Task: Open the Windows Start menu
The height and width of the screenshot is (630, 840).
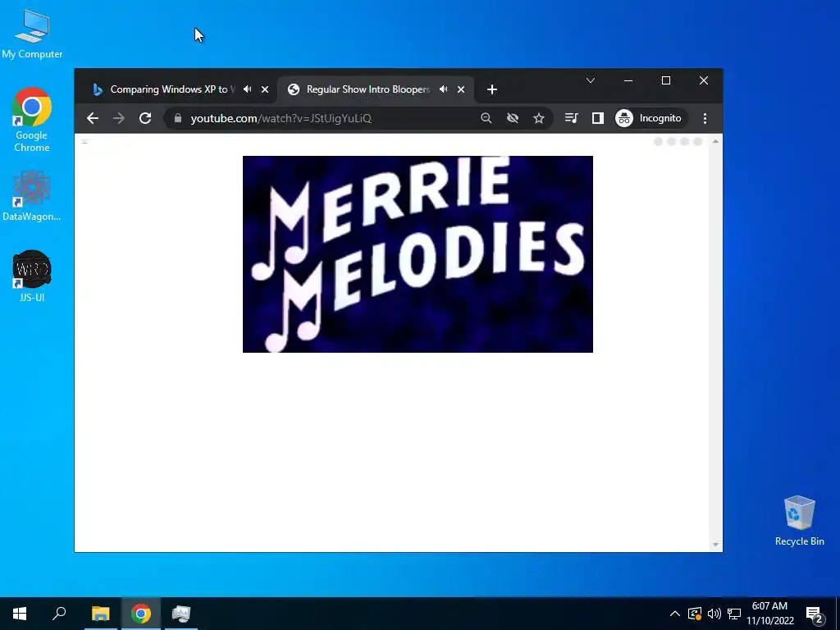Action: pyautogui.click(x=20, y=614)
